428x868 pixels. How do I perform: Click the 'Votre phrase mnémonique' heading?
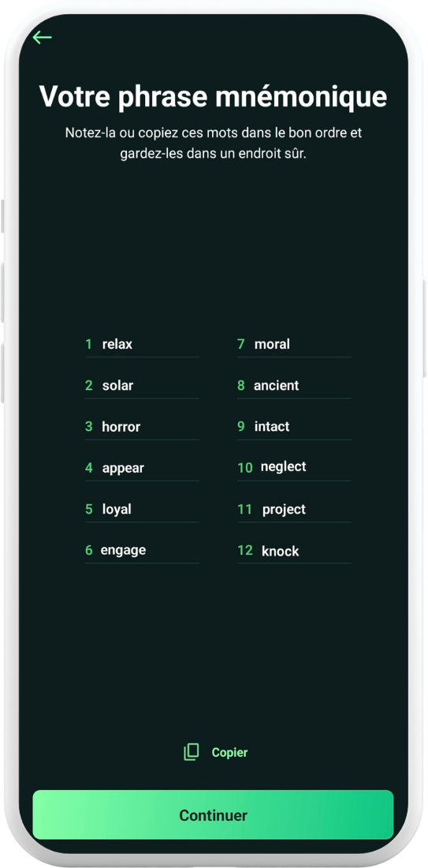click(x=213, y=97)
